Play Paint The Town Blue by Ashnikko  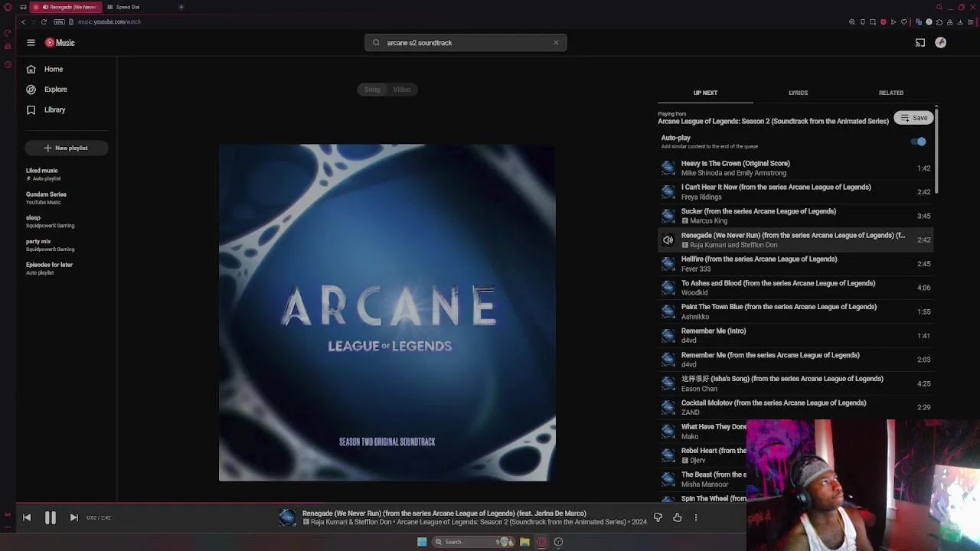click(796, 311)
